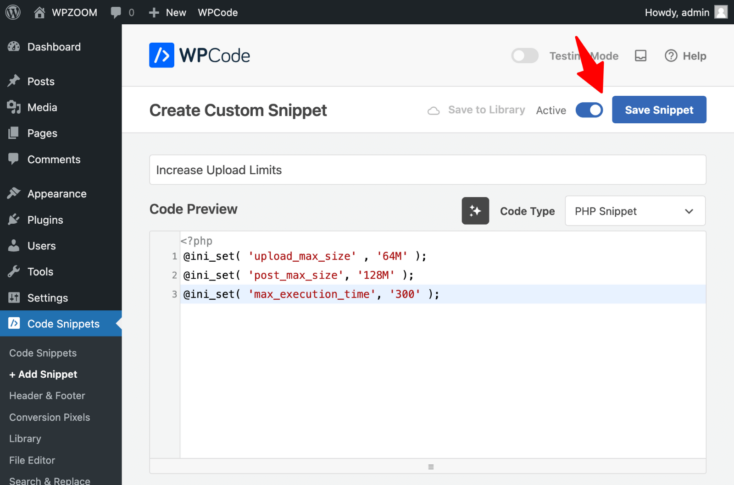Click the Media icon in sidebar
The width and height of the screenshot is (734, 485).
[14, 107]
